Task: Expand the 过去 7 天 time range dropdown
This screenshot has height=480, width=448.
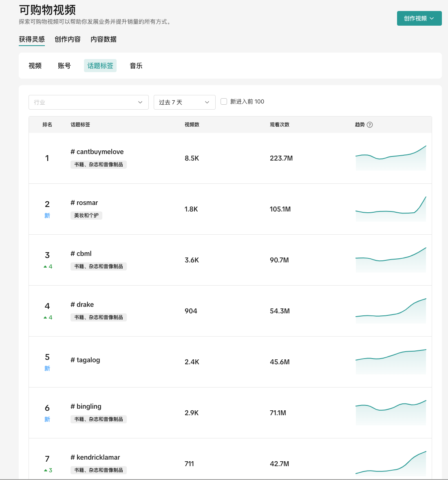Action: (184, 102)
